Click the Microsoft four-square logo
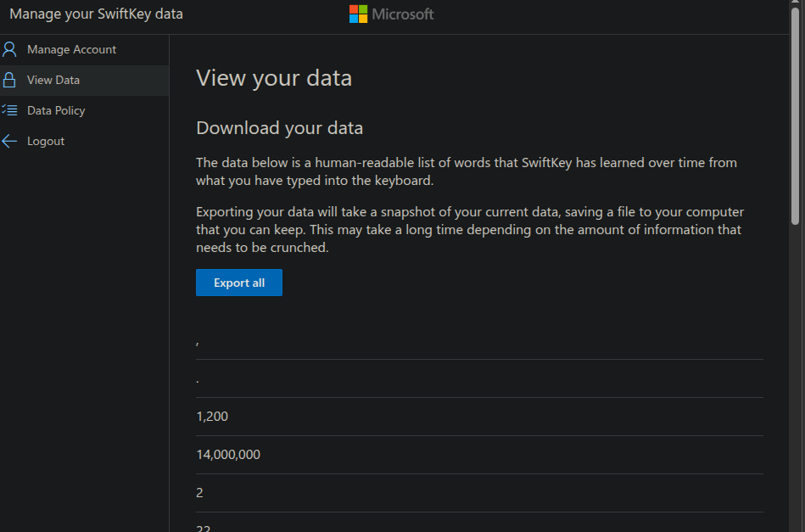805x532 pixels. point(359,14)
